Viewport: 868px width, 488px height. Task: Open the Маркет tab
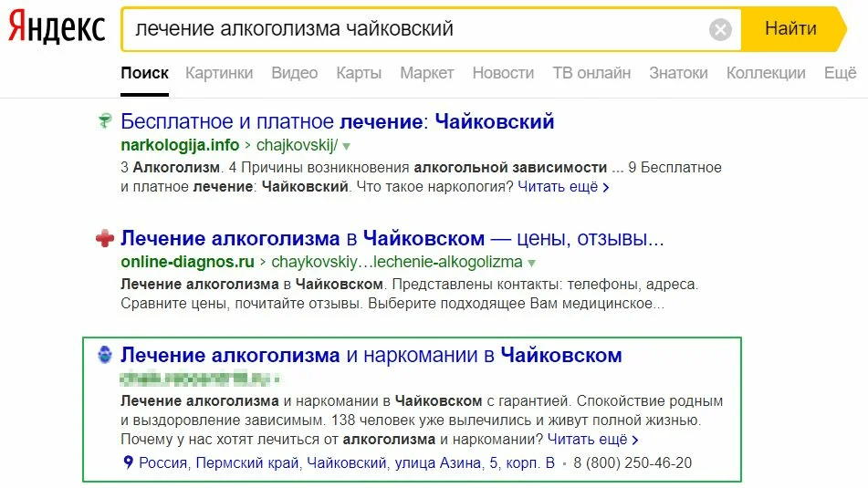pos(427,73)
